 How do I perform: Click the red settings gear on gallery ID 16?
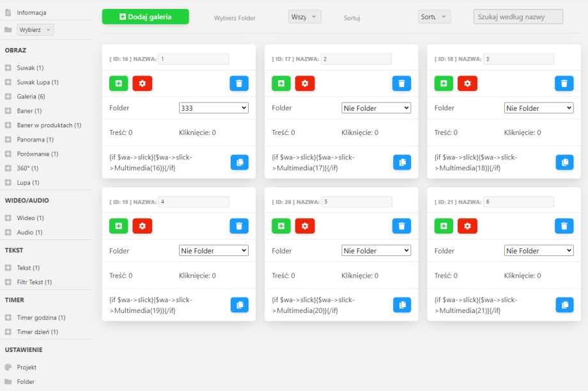click(142, 83)
